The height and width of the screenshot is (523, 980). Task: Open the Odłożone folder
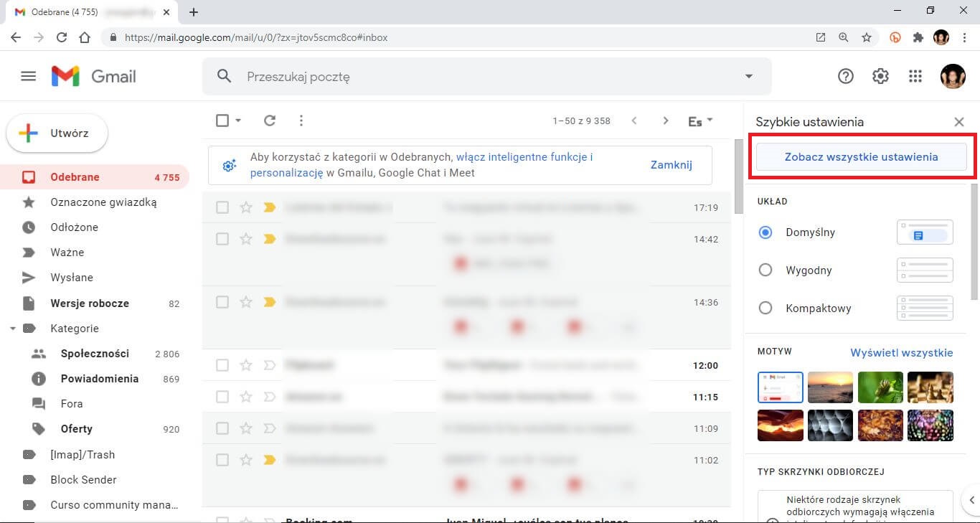tap(95, 227)
